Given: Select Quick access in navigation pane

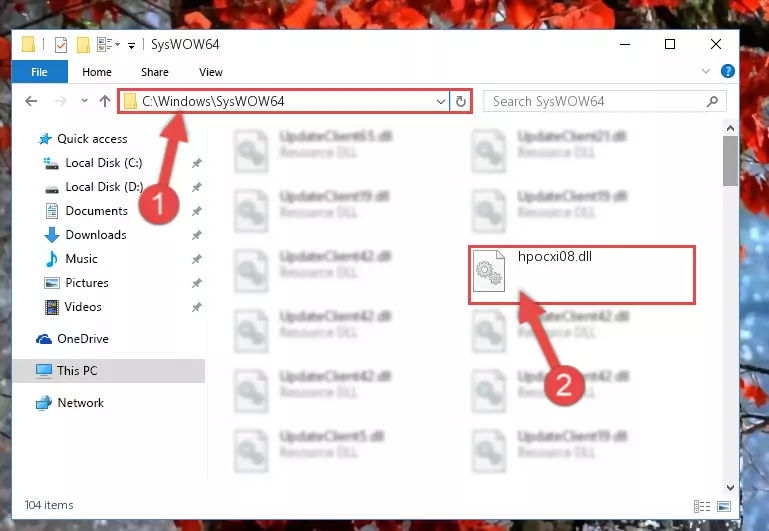Looking at the screenshot, I should point(92,139).
